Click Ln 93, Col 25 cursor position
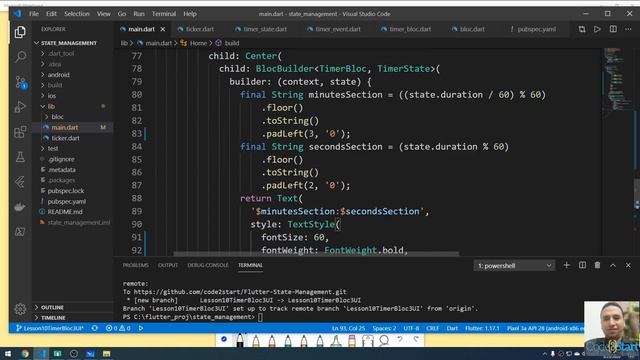The width and height of the screenshot is (640, 360). tap(348, 328)
